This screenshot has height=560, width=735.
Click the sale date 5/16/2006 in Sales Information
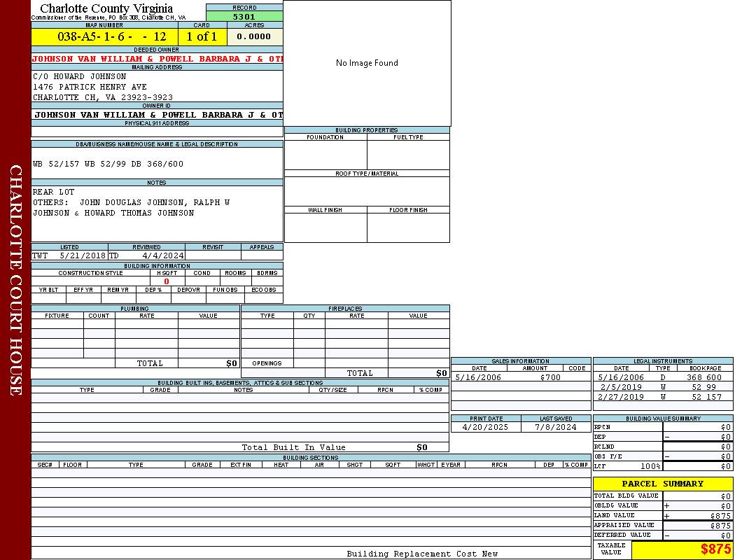[478, 377]
